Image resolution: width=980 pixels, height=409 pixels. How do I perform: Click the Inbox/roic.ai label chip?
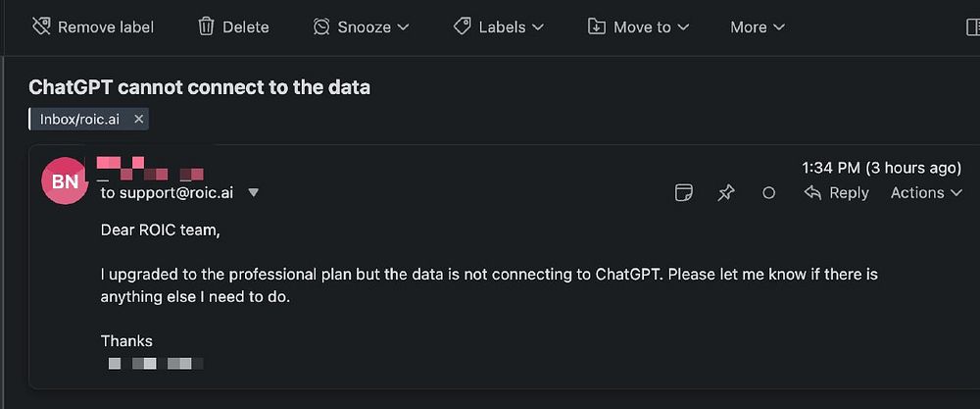tap(79, 120)
